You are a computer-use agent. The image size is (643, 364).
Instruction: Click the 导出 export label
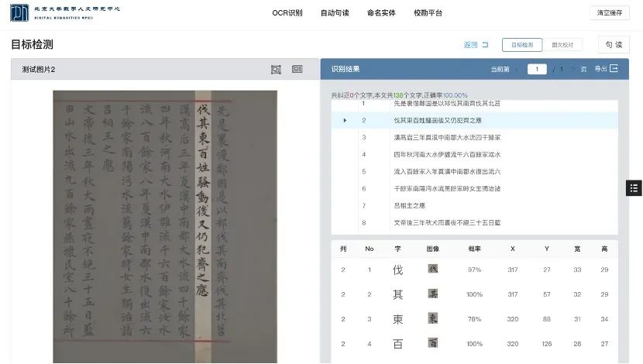click(x=600, y=69)
